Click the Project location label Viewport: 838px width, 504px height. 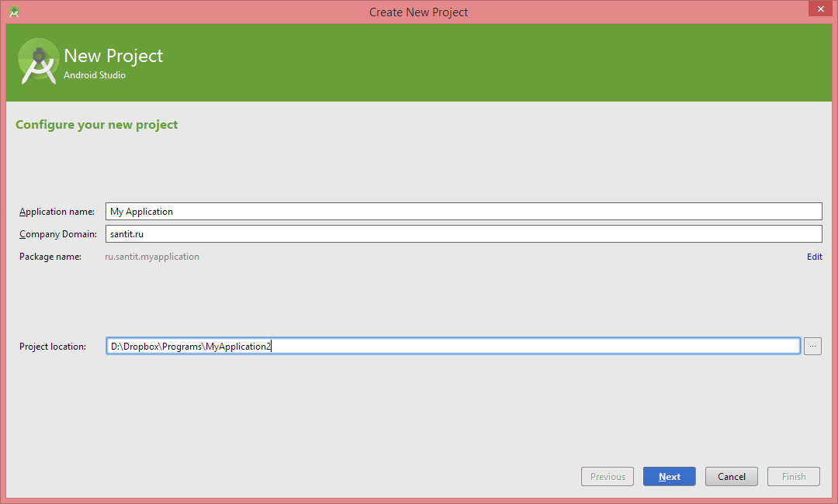click(53, 347)
